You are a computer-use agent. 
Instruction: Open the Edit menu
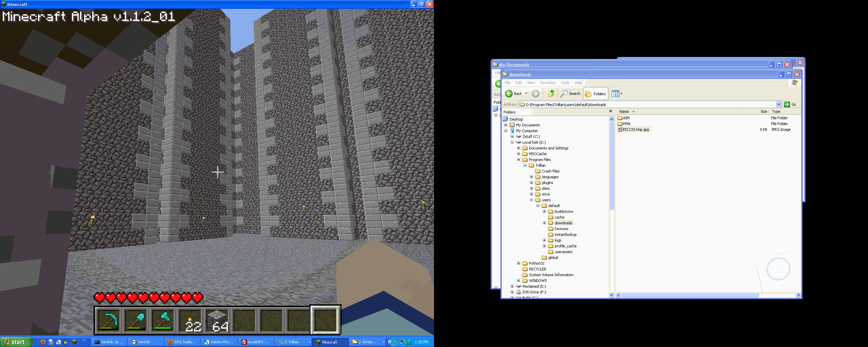519,83
